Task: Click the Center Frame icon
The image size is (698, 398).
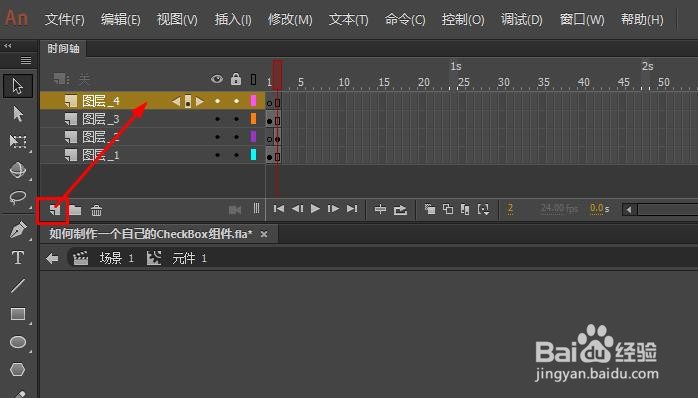Action: (380, 209)
